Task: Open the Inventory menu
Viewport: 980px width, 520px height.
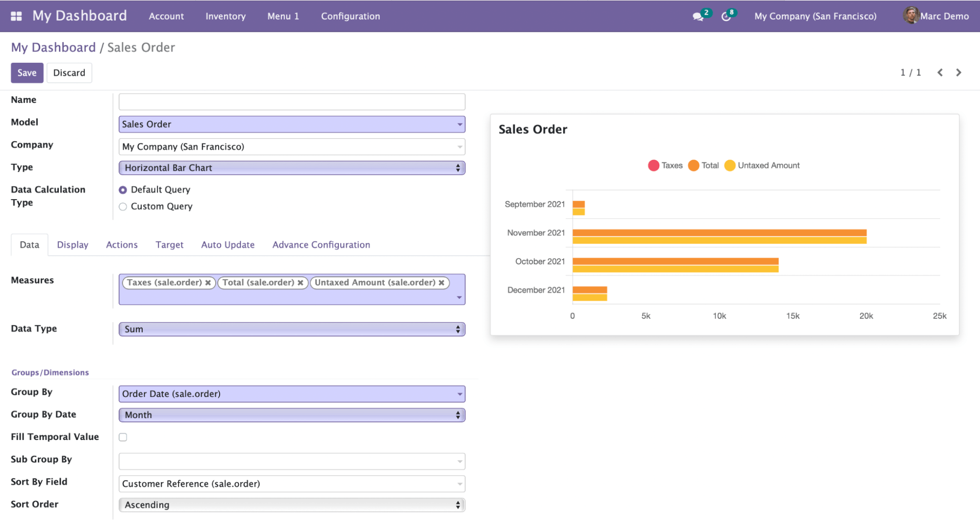Action: [x=226, y=16]
